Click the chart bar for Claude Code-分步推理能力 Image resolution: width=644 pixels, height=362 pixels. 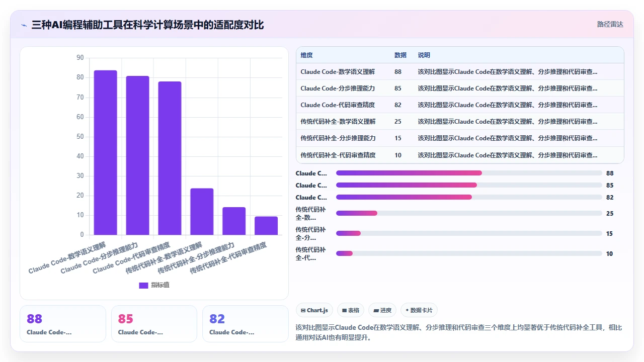pos(137,155)
